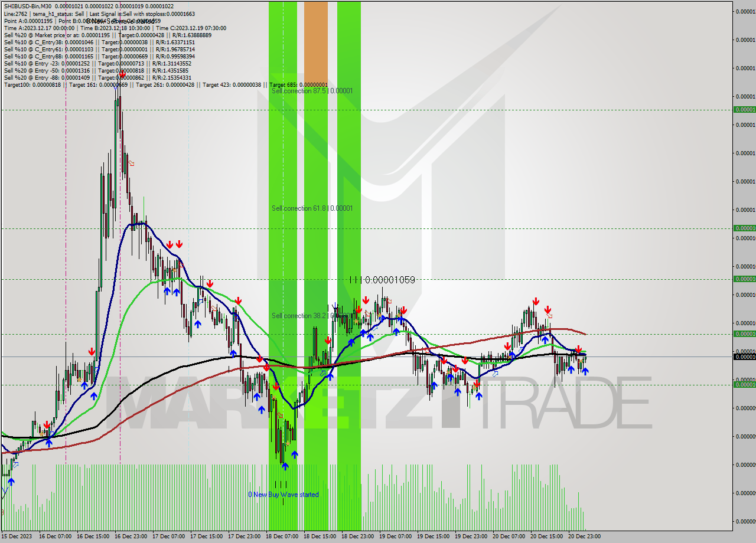Screen dimensions: 756x543
Task: Click the 'Sell correction 87.5' label
Action: click(312, 91)
